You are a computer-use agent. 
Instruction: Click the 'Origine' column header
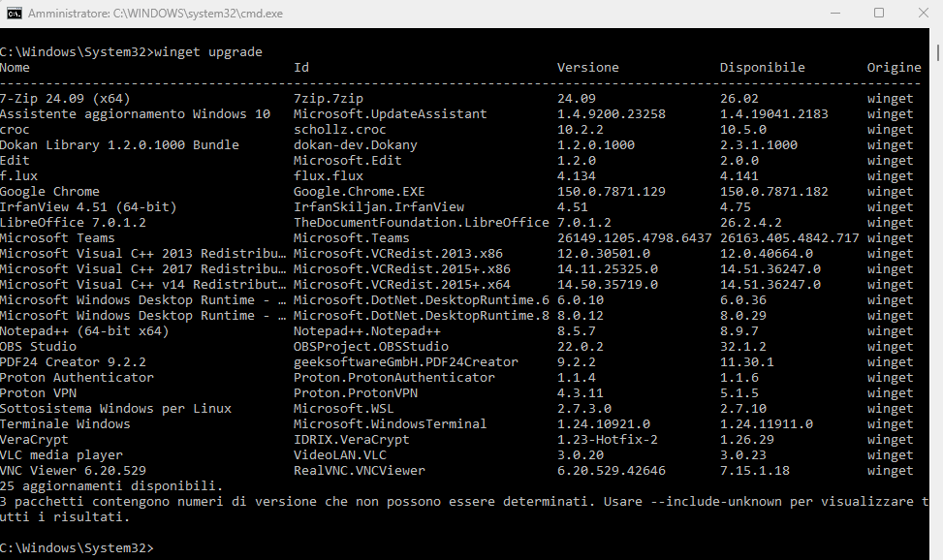pos(894,68)
